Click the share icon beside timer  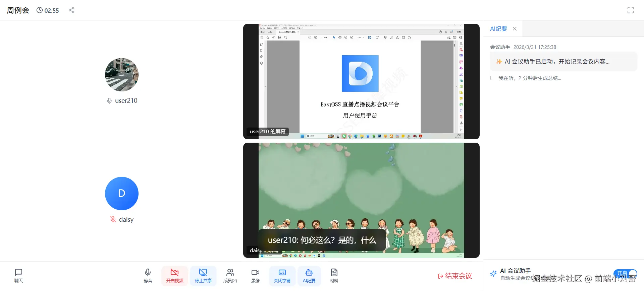click(71, 10)
